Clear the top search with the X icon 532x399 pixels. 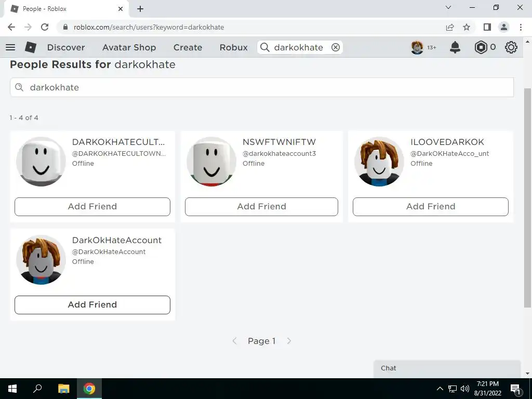click(x=336, y=47)
